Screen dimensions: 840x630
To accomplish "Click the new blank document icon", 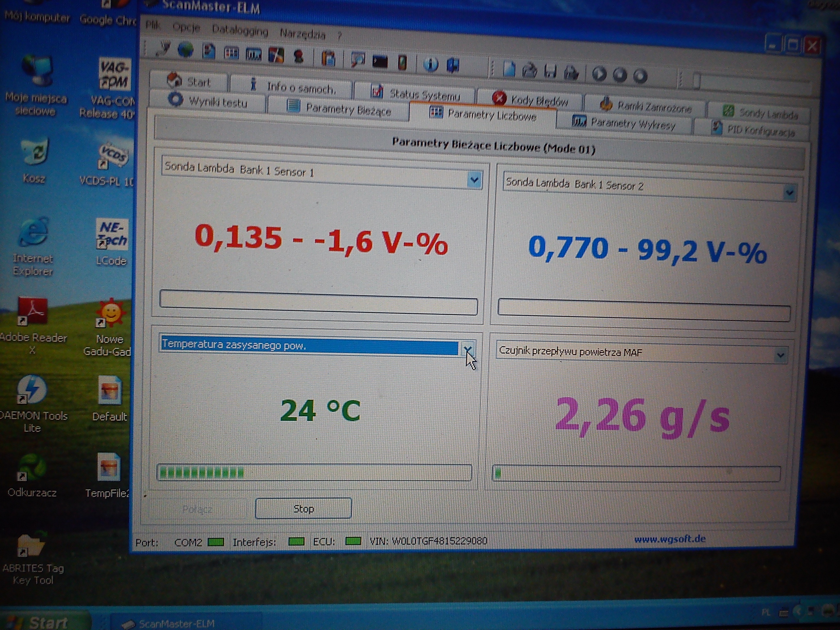I will (x=509, y=69).
